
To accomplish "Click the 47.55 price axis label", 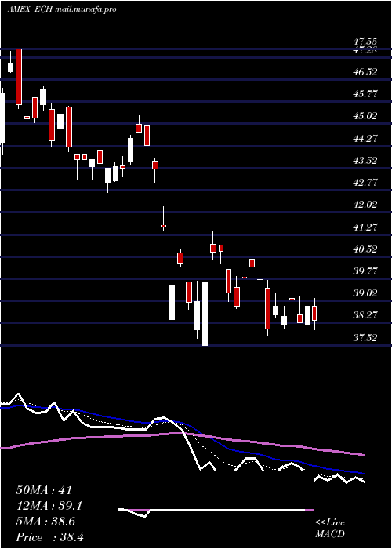I will [x=365, y=42].
